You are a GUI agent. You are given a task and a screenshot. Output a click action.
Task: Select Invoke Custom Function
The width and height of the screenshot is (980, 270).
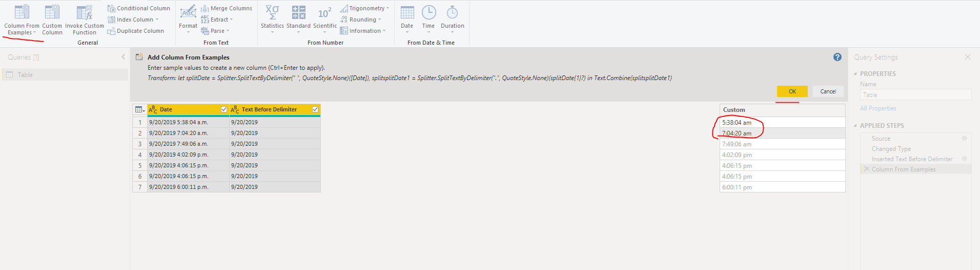pos(84,20)
